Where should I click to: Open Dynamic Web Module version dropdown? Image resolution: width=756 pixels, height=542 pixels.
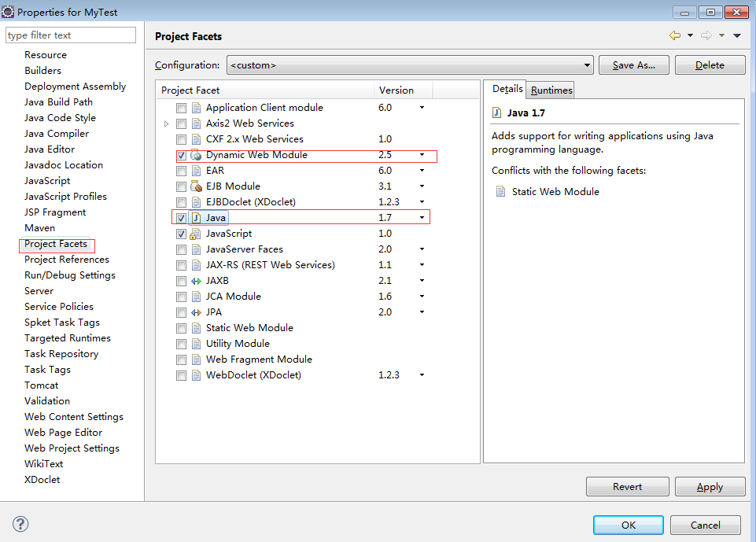[x=422, y=155]
